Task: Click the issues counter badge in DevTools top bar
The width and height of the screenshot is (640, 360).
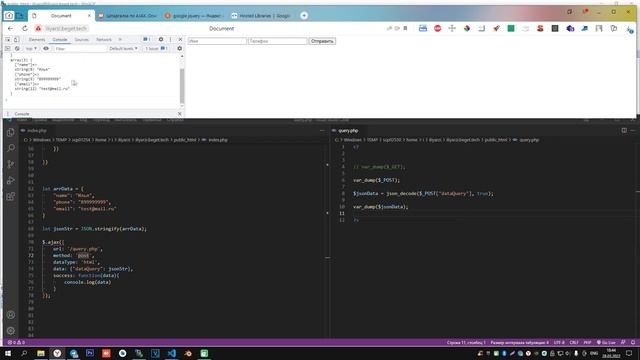Action: pos(147,40)
